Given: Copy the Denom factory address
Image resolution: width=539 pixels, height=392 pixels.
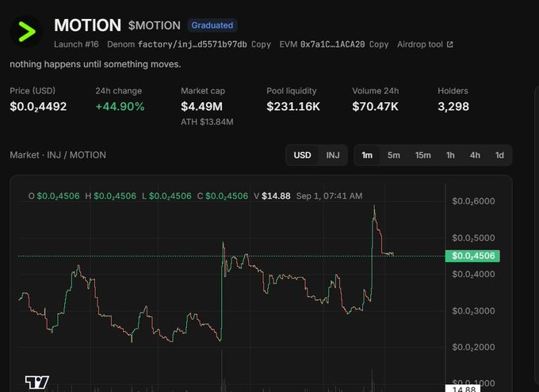Looking at the screenshot, I should tap(261, 44).
